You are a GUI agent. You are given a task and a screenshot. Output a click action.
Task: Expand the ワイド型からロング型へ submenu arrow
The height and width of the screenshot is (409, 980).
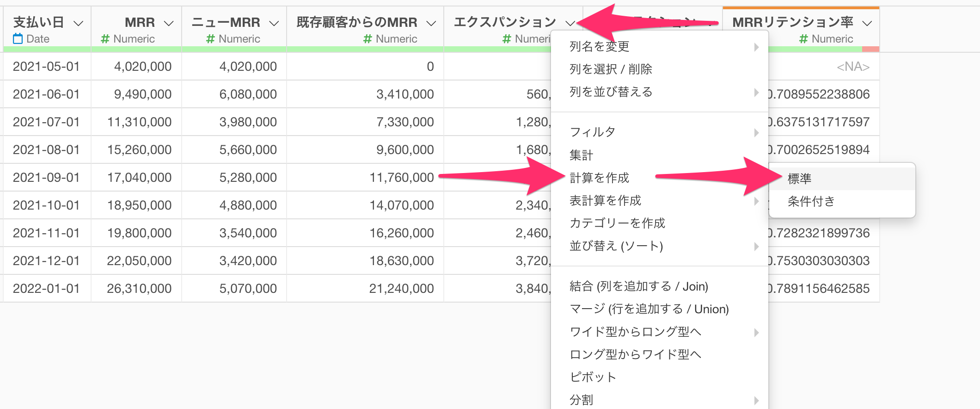point(756,332)
